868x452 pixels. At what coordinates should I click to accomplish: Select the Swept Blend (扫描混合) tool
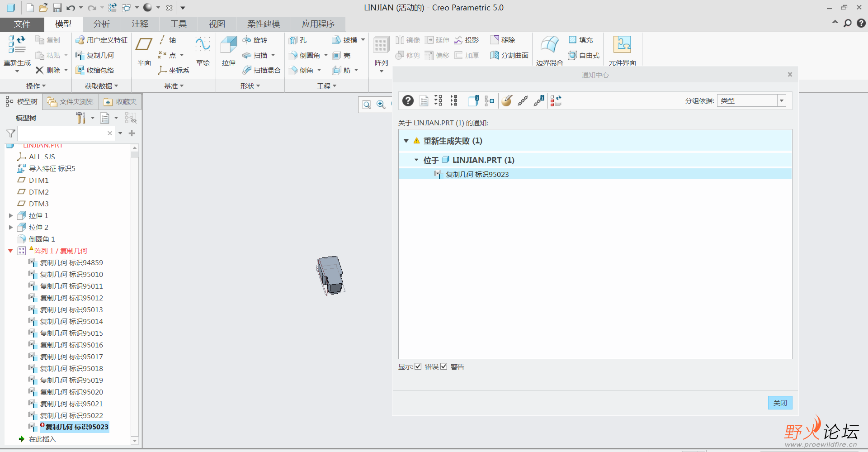[x=261, y=70]
